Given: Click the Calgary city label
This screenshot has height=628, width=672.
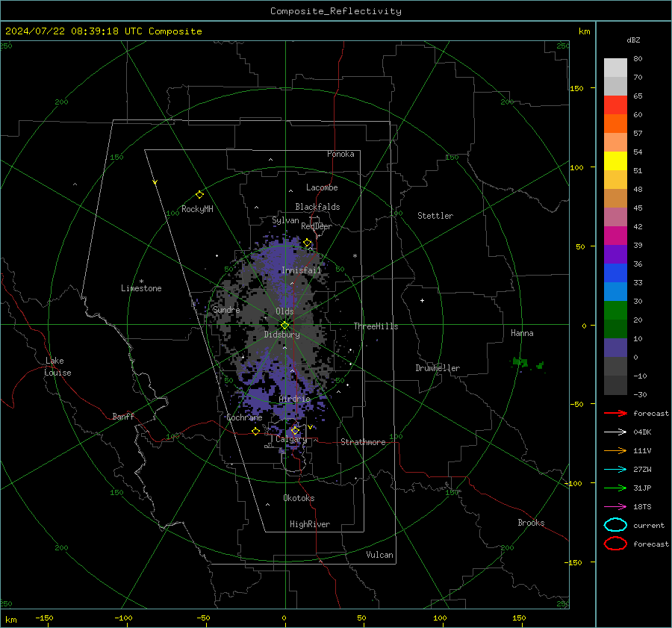Looking at the screenshot, I should click(291, 439).
